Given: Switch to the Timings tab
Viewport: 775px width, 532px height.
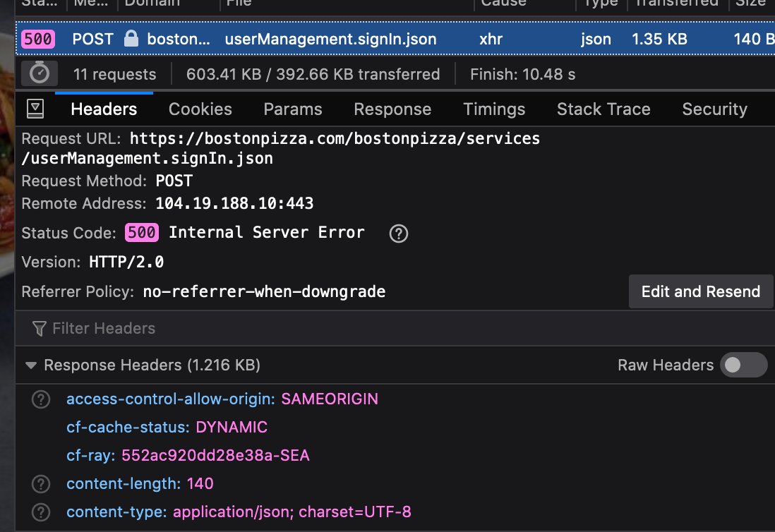Looking at the screenshot, I should (x=494, y=109).
